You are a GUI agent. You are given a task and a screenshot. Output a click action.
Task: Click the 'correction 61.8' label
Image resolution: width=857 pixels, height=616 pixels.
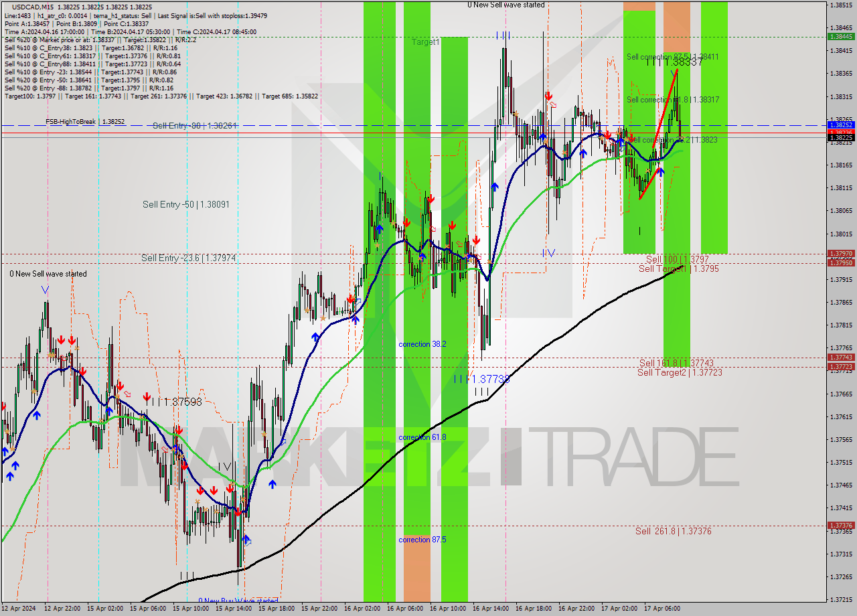tap(422, 437)
